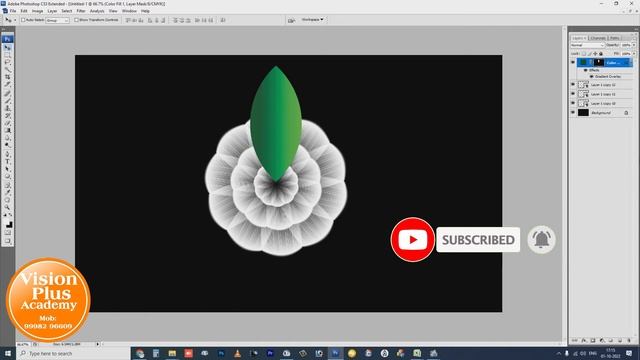Open Photoshop from the Windows taskbar

(335, 353)
